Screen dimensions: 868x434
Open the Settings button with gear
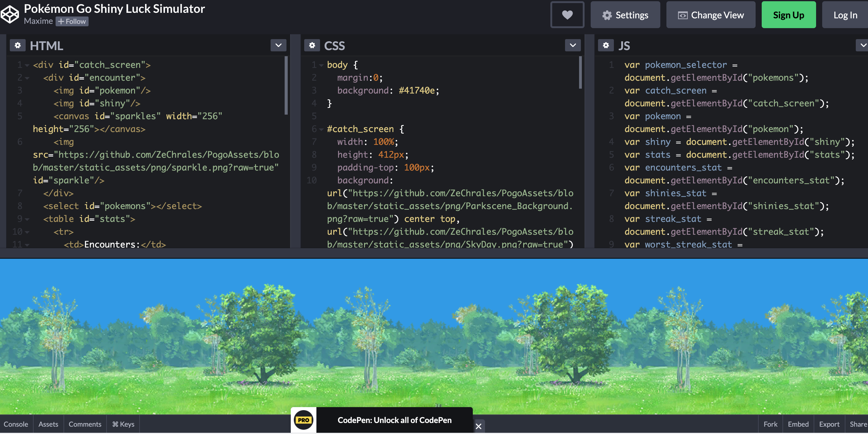coord(625,15)
